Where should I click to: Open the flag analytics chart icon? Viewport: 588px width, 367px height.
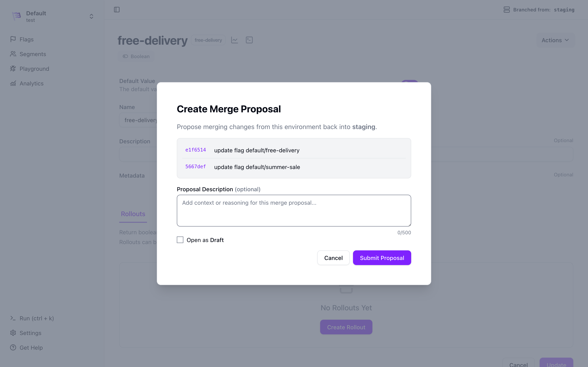click(234, 40)
